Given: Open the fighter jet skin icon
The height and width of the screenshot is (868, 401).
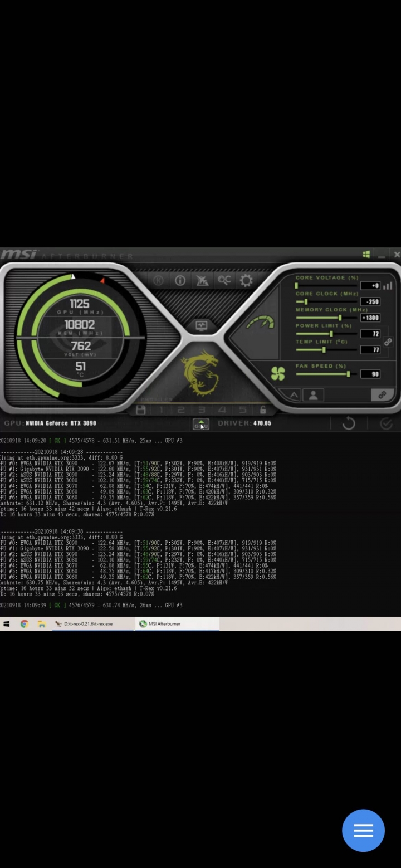Looking at the screenshot, I should 202,281.
